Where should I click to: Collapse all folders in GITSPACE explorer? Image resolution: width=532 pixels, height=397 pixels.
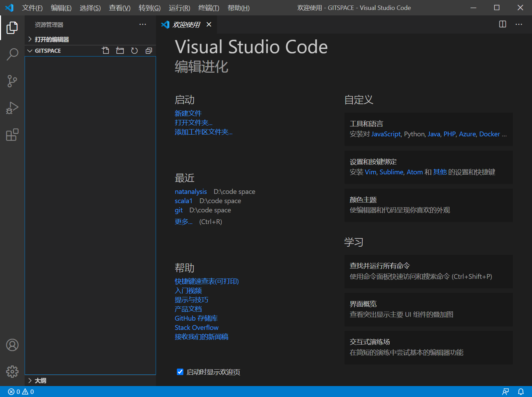tap(149, 51)
